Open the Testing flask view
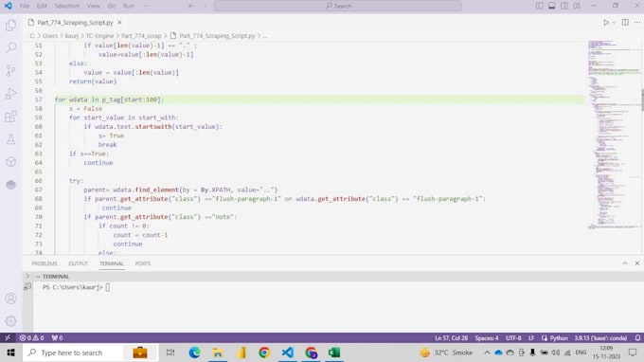644x362 pixels. click(11, 139)
